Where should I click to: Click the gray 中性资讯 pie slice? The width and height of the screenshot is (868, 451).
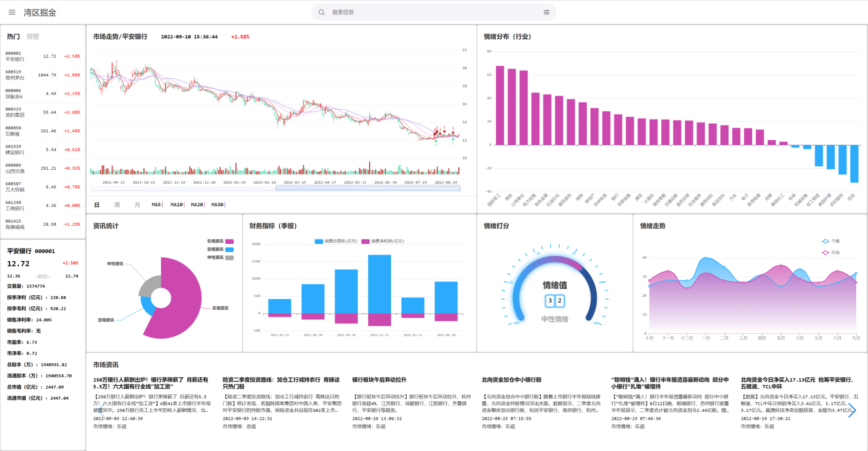click(149, 286)
